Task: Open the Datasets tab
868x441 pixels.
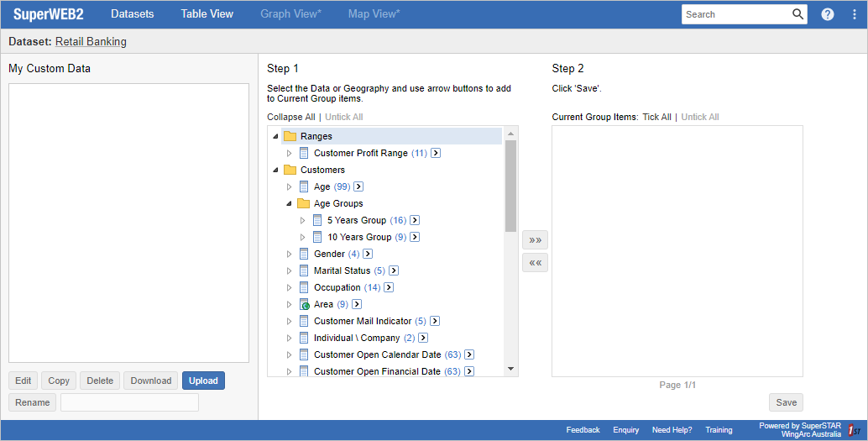Action: pyautogui.click(x=133, y=14)
